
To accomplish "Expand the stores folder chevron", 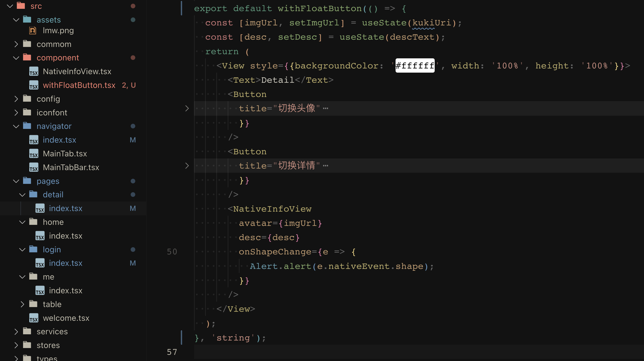I will (x=16, y=345).
